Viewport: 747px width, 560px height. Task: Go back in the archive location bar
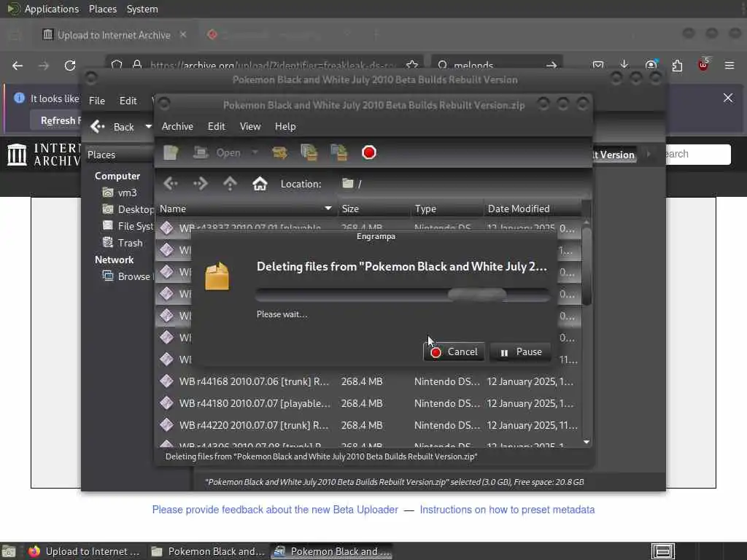click(x=171, y=184)
